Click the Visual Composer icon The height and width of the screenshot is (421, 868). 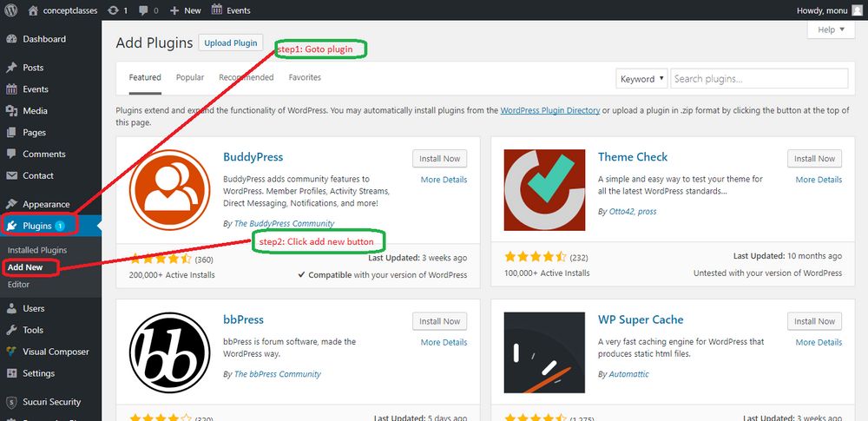(11, 352)
